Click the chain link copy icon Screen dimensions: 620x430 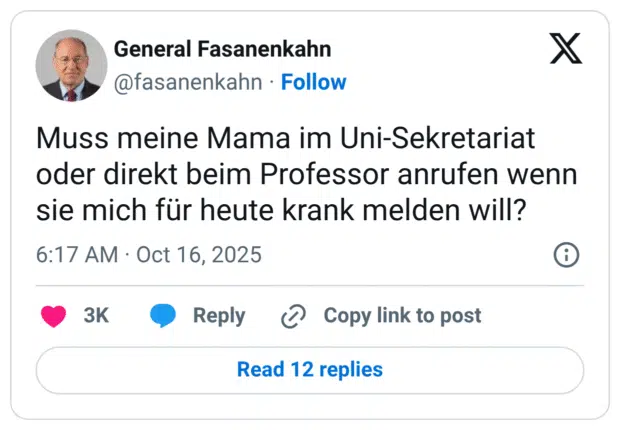(293, 316)
